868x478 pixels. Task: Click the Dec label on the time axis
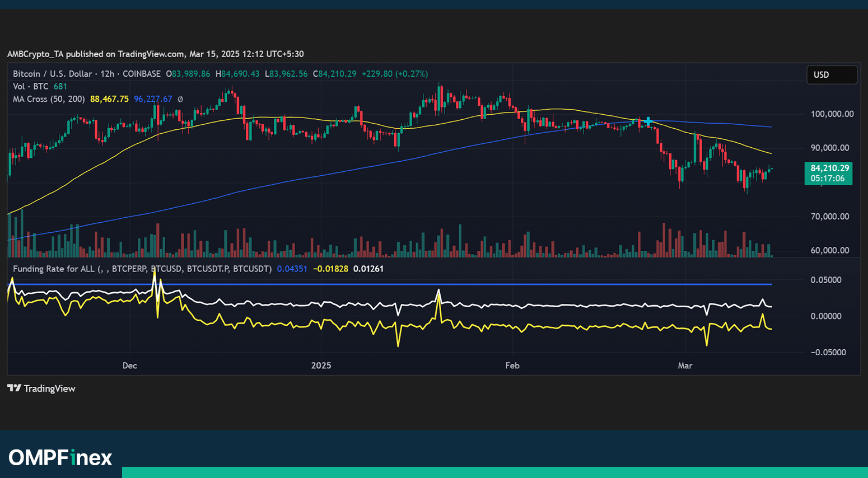pos(129,366)
